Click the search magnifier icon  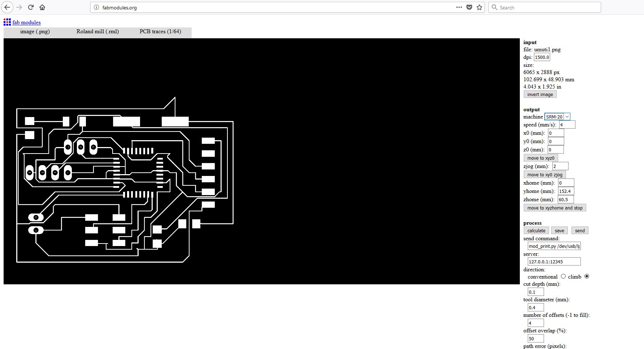495,7
